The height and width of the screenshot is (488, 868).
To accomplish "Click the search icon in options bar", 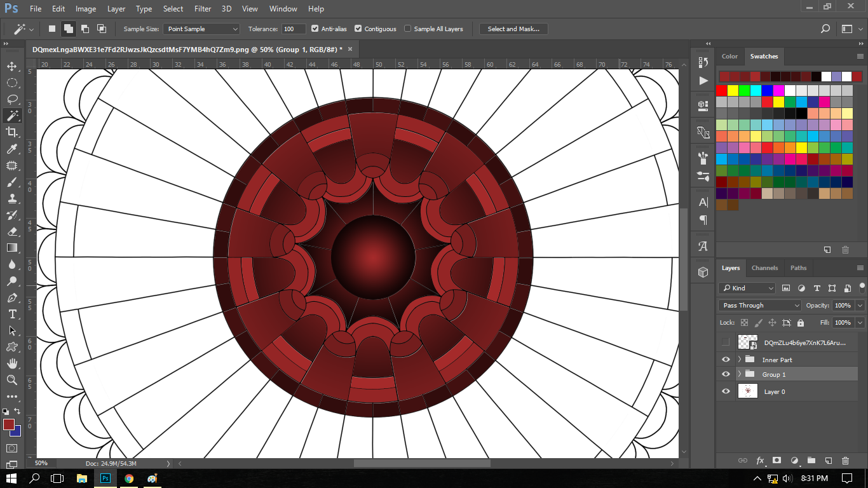I will pos(825,29).
